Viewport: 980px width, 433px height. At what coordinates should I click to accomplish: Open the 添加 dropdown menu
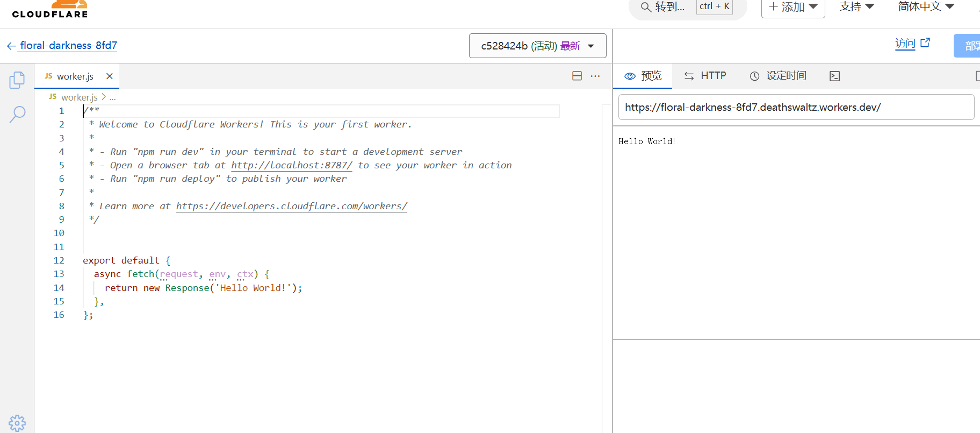pyautogui.click(x=792, y=7)
